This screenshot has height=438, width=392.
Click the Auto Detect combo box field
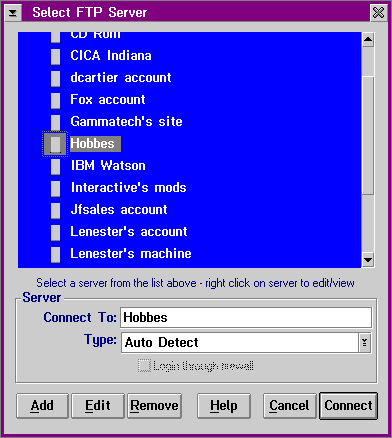240,342
